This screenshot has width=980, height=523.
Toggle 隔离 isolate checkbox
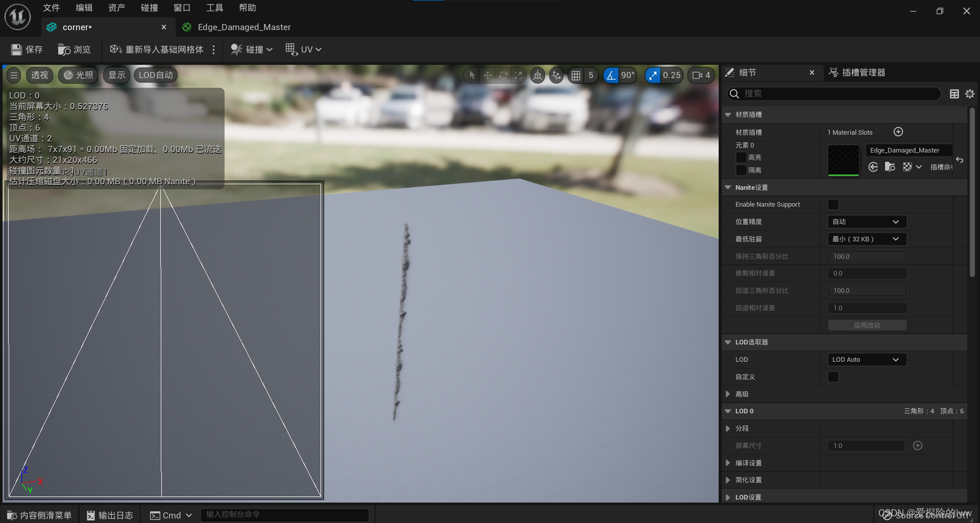click(741, 170)
